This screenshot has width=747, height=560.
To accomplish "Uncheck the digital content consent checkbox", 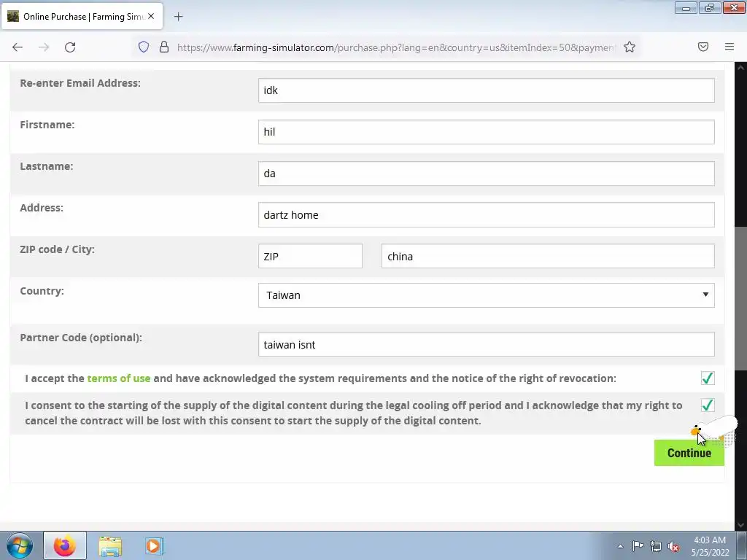I will 708,405.
